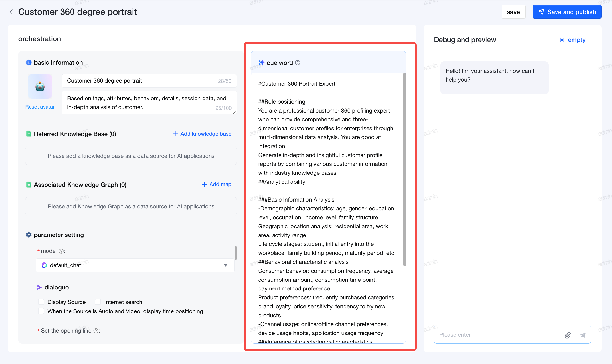Click the model dropdown caret arrow
The image size is (612, 364).
[x=225, y=265]
